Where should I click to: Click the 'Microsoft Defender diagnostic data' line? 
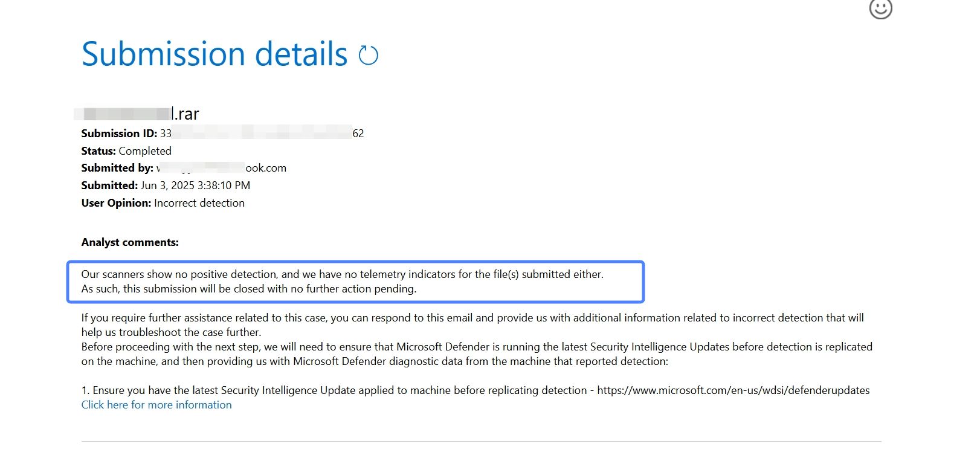(375, 361)
